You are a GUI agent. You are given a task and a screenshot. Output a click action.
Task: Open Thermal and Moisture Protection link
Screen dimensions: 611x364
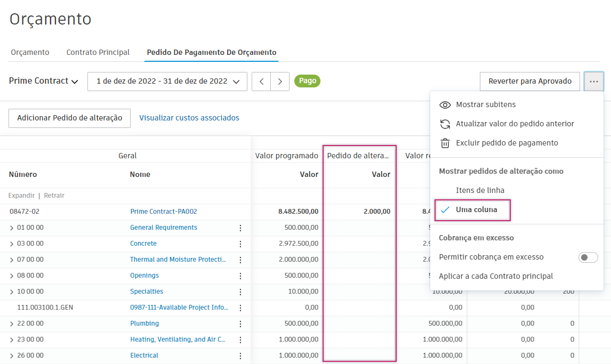pos(178,260)
